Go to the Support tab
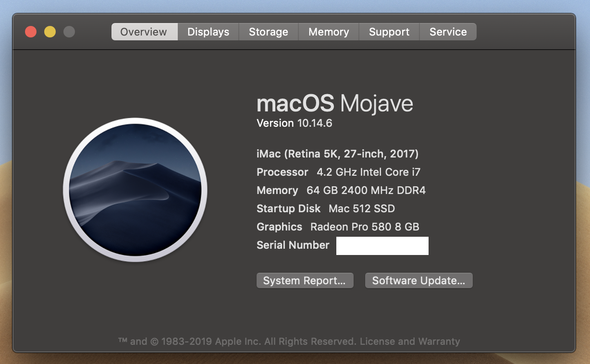Screen dimensions: 590x364 [389, 32]
